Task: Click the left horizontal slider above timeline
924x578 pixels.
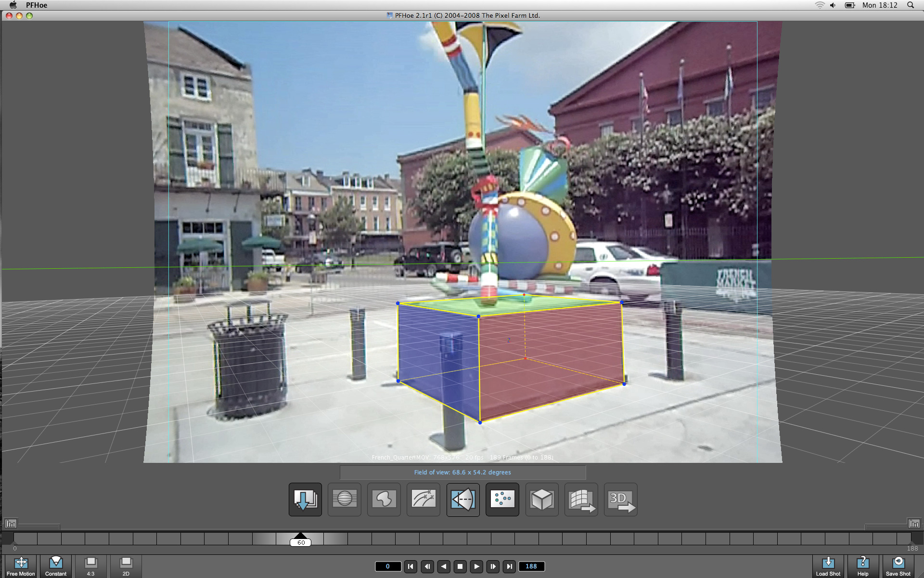Action: pos(39,526)
